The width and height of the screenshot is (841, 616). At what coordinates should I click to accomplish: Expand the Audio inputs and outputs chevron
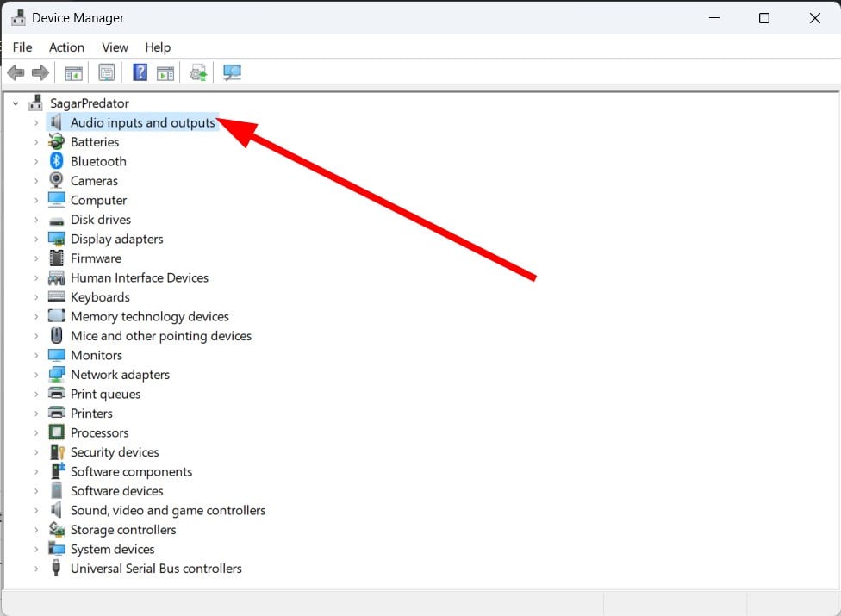[x=36, y=123]
